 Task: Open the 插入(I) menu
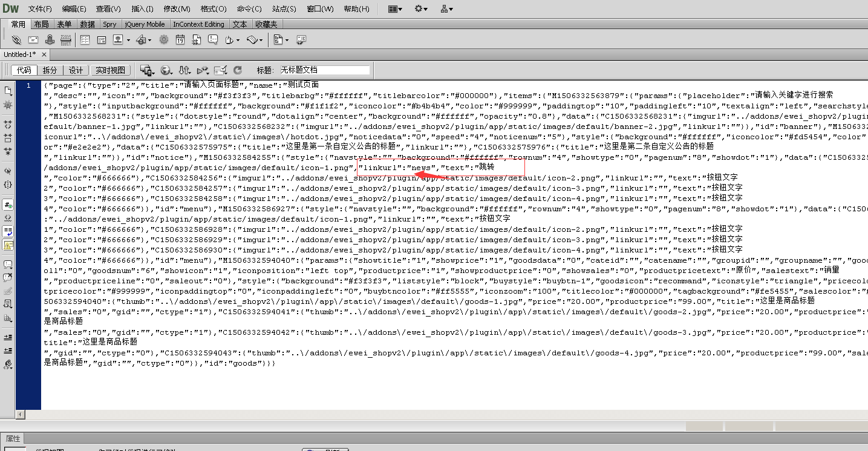click(143, 9)
